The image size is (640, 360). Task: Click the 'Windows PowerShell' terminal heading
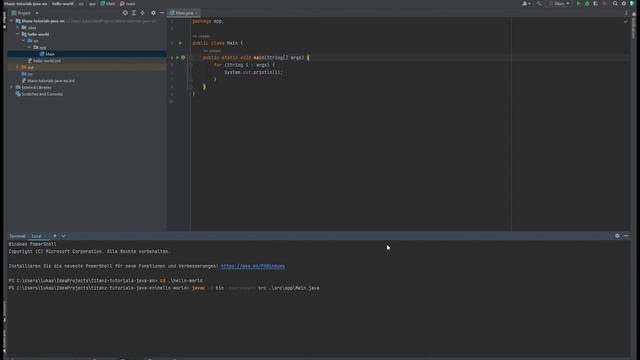[33, 244]
